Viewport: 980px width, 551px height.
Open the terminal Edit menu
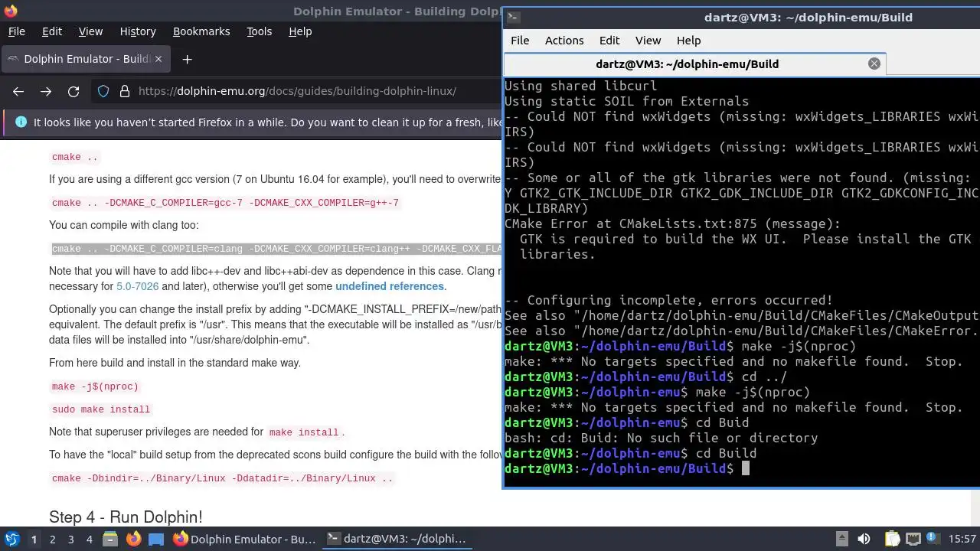pos(609,41)
